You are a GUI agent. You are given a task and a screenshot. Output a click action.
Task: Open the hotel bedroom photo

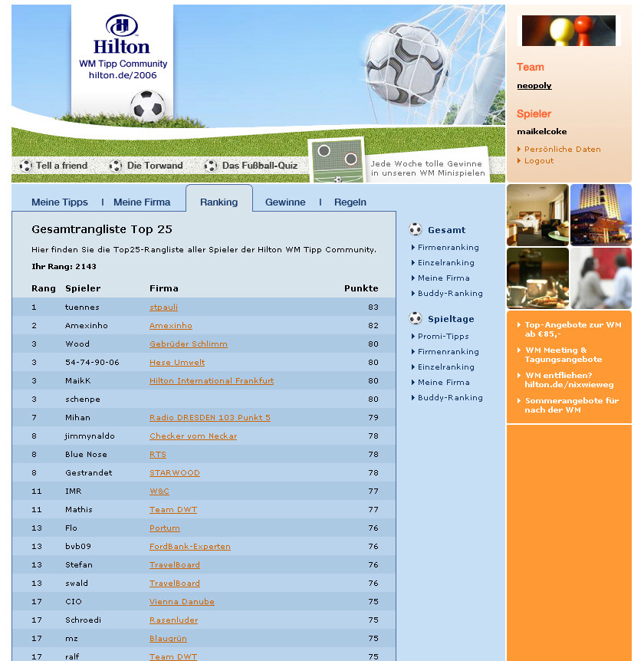537,215
